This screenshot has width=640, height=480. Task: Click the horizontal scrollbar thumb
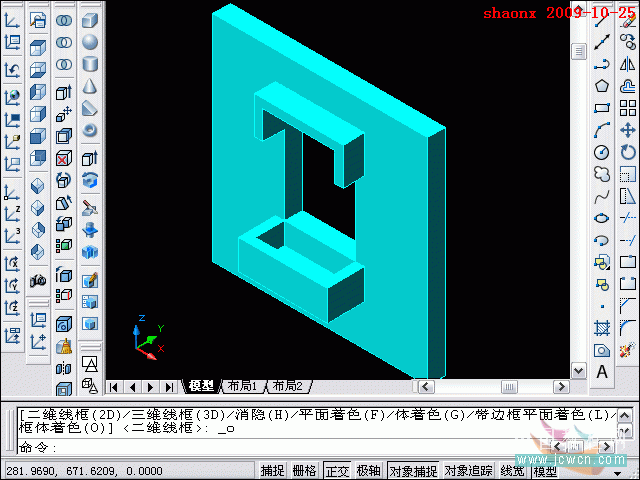click(509, 387)
